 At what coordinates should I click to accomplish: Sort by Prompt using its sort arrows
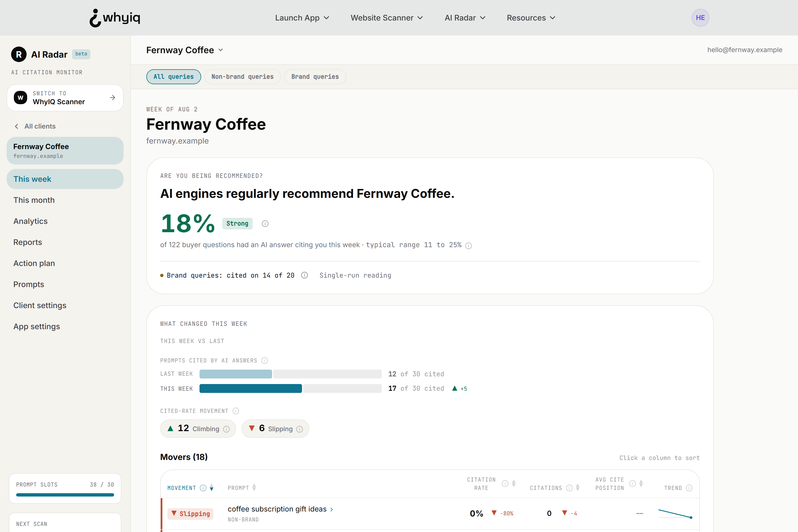pyautogui.click(x=254, y=488)
